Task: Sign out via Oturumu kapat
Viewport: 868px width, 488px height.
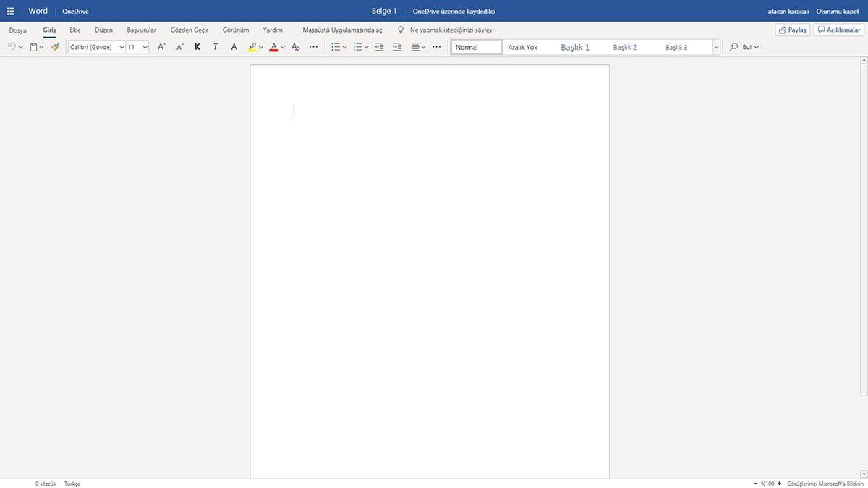Action: click(x=839, y=11)
